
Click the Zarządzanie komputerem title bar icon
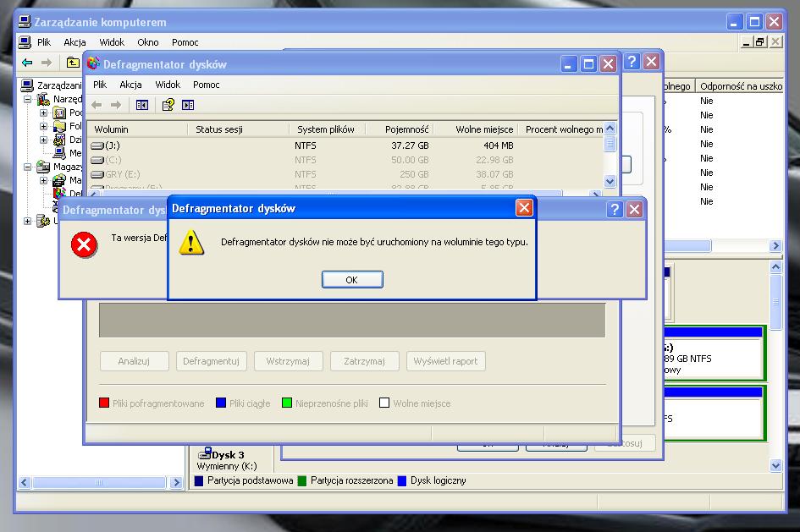(x=24, y=21)
